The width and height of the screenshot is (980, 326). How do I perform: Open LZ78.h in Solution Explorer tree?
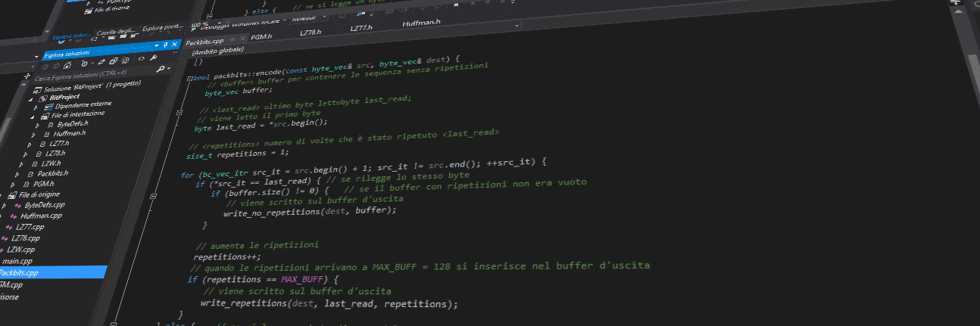[55, 153]
